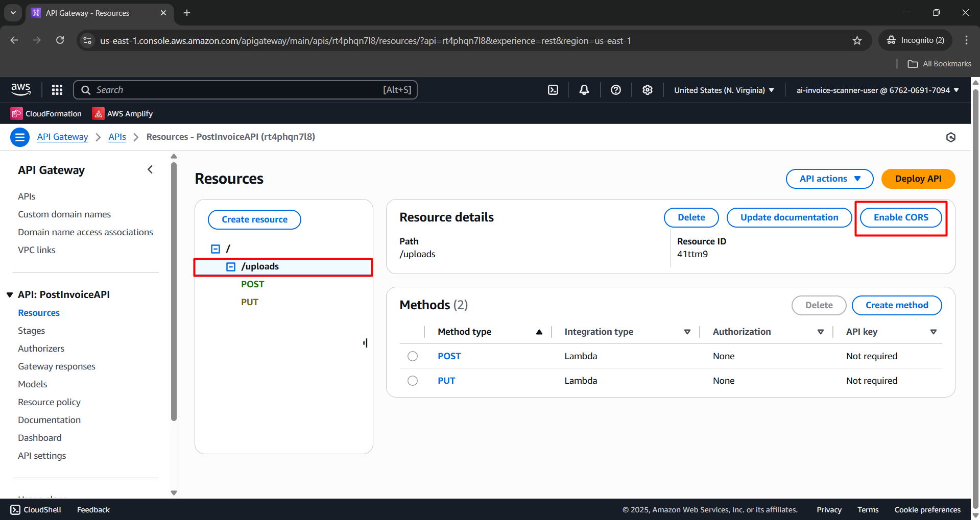Collapse the /uploads resource tree node

coord(231,267)
